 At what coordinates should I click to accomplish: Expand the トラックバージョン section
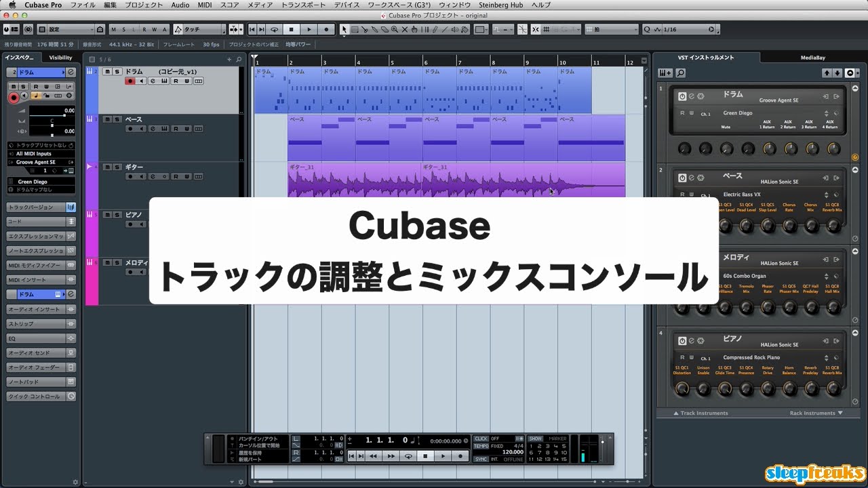(41, 207)
